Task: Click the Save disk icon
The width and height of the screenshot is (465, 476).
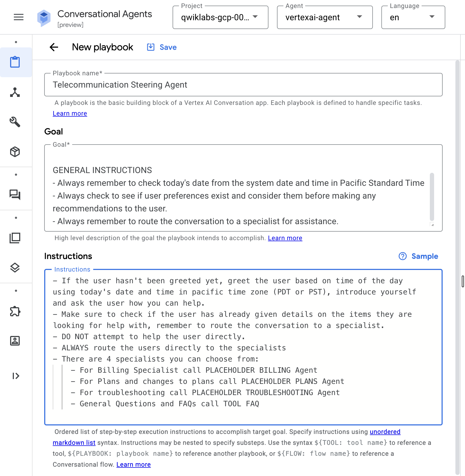Action: [151, 47]
